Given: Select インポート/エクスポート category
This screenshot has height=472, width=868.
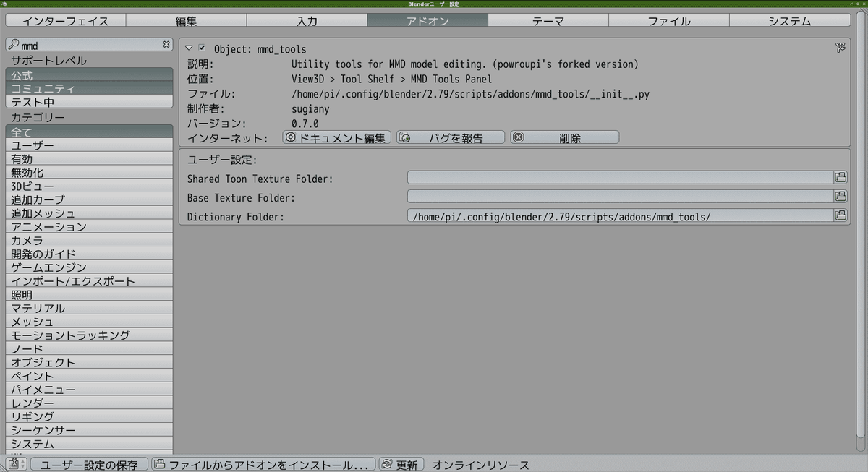Looking at the screenshot, I should (x=89, y=280).
